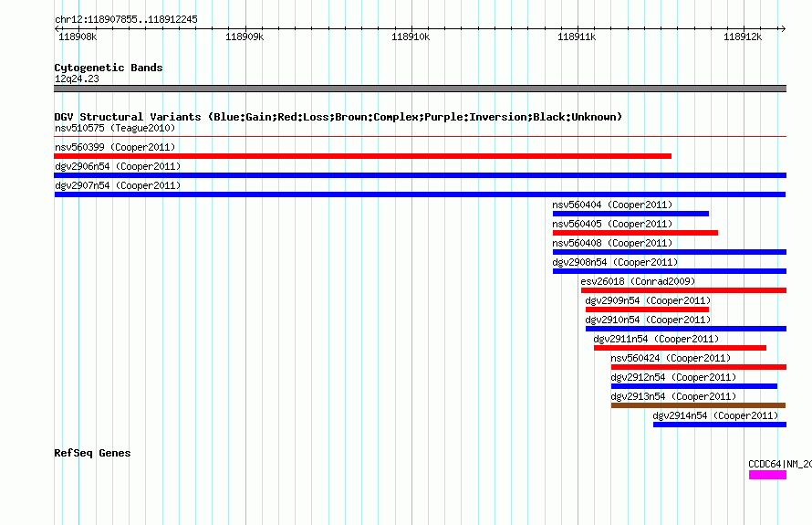Open the dgv2913n54 (Cooper2011) label
The width and height of the screenshot is (812, 525).
(673, 396)
